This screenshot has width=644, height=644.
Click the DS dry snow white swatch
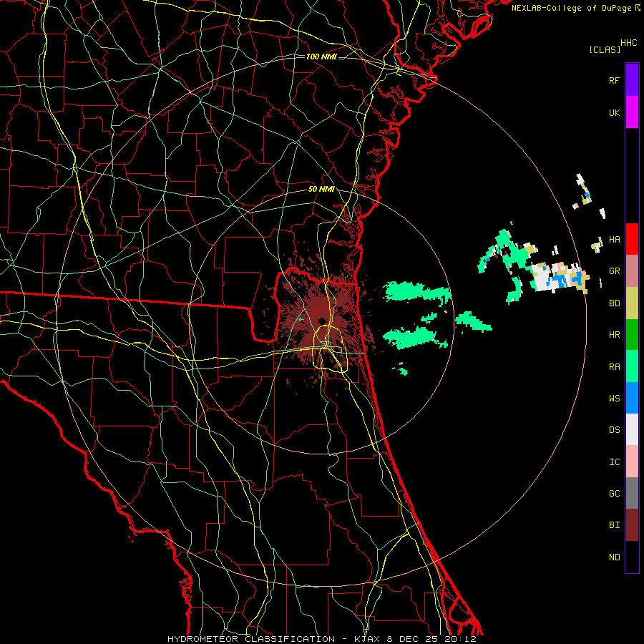tap(632, 429)
